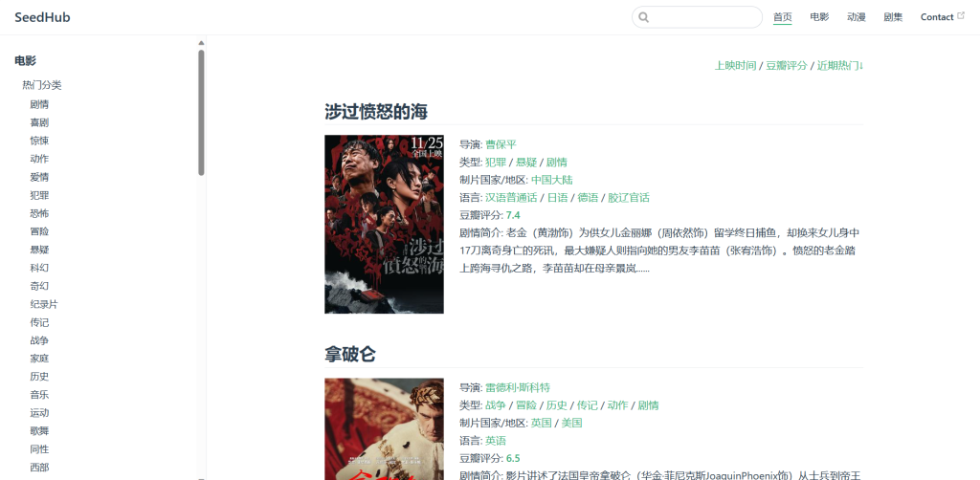The width and height of the screenshot is (980, 480).
Task: Switch to 首页 nav tab
Action: click(783, 17)
